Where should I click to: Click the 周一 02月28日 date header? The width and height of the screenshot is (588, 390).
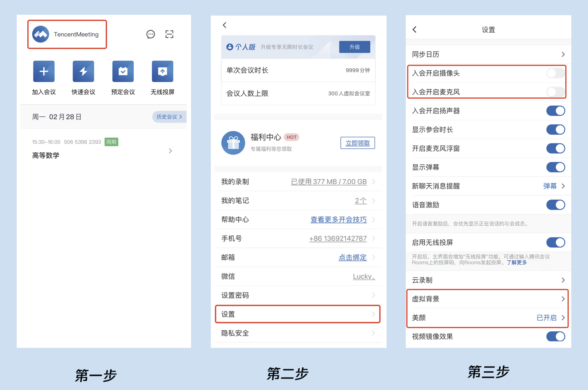tap(57, 117)
